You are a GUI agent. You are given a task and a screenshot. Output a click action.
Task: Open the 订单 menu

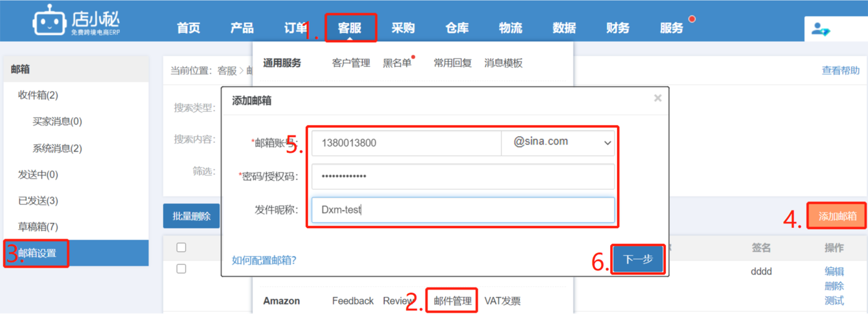(x=295, y=28)
